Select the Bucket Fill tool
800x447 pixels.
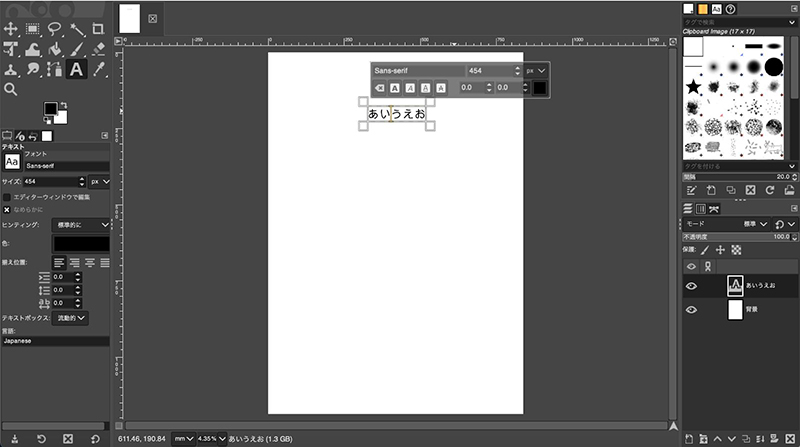point(55,49)
